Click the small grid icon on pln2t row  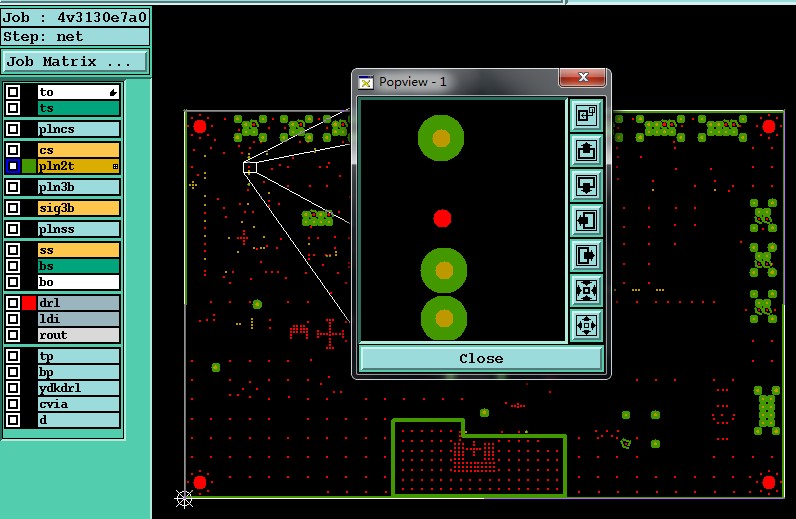[x=115, y=166]
